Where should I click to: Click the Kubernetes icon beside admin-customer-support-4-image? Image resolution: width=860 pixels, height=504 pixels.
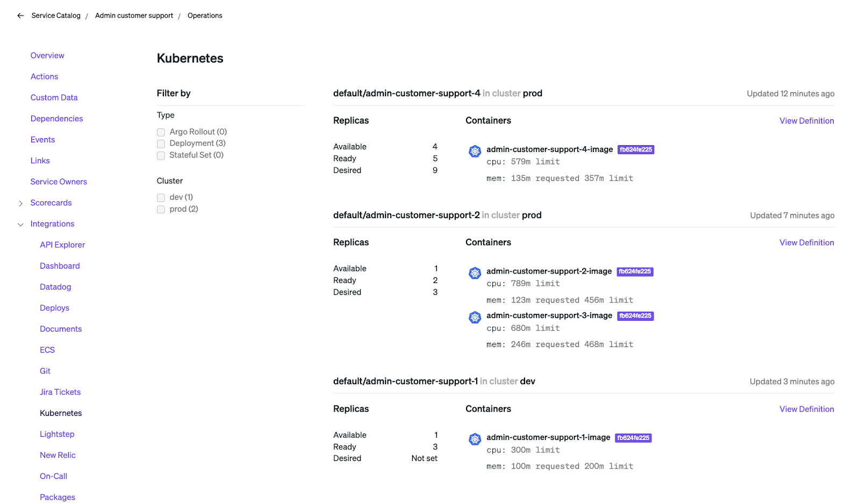pyautogui.click(x=475, y=151)
